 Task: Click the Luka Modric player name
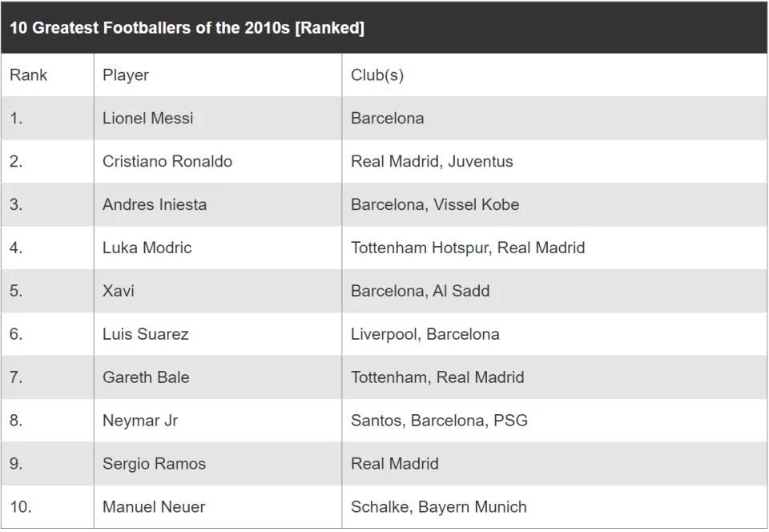[x=147, y=248]
